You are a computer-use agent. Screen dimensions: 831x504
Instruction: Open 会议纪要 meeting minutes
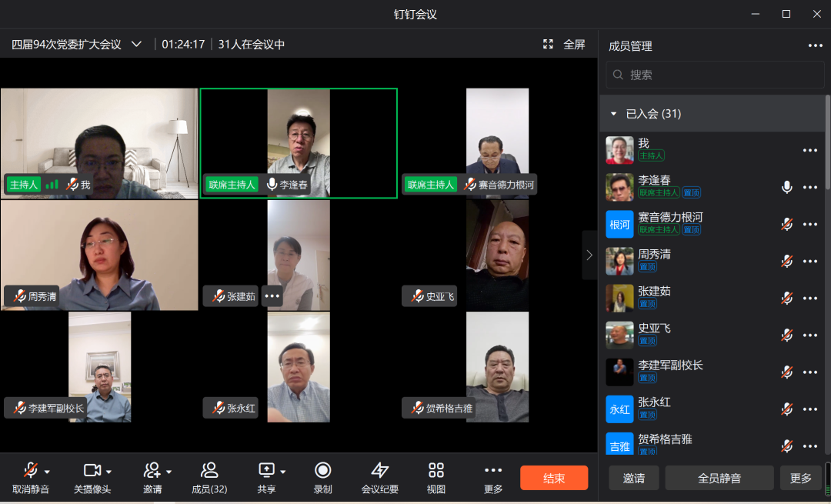[379, 478]
